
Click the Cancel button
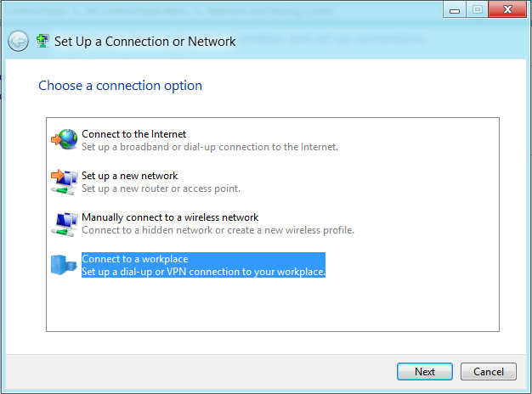489,372
